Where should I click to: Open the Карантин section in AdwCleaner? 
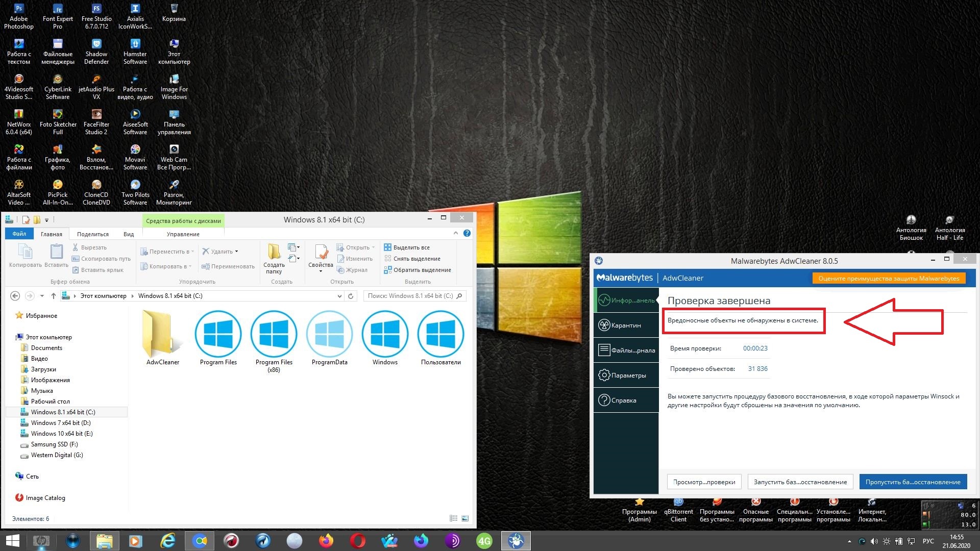626,325
